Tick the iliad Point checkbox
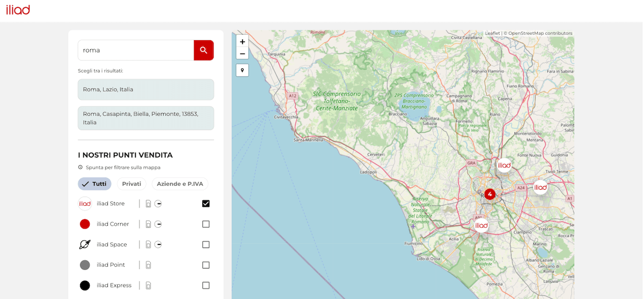 click(206, 265)
